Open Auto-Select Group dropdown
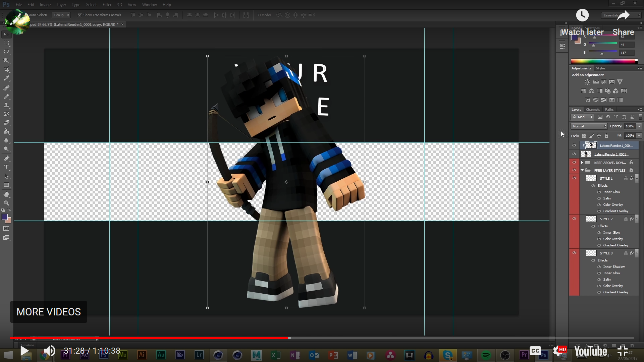Image resolution: width=644 pixels, height=362 pixels. (61, 15)
